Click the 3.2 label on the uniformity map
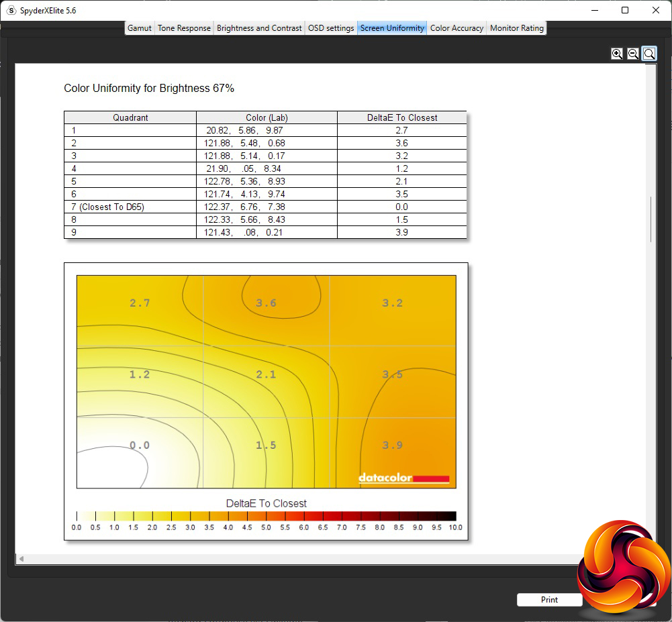The image size is (672, 622). tap(393, 303)
